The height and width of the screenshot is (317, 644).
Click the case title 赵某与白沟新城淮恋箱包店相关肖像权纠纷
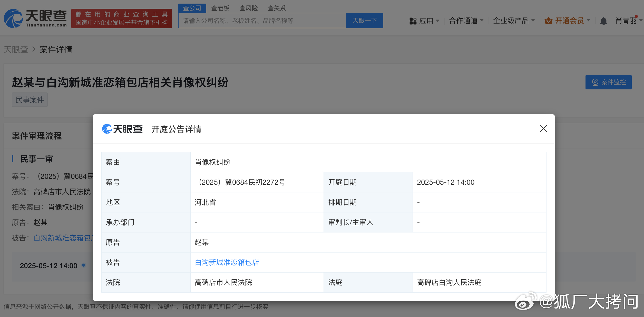(x=120, y=82)
